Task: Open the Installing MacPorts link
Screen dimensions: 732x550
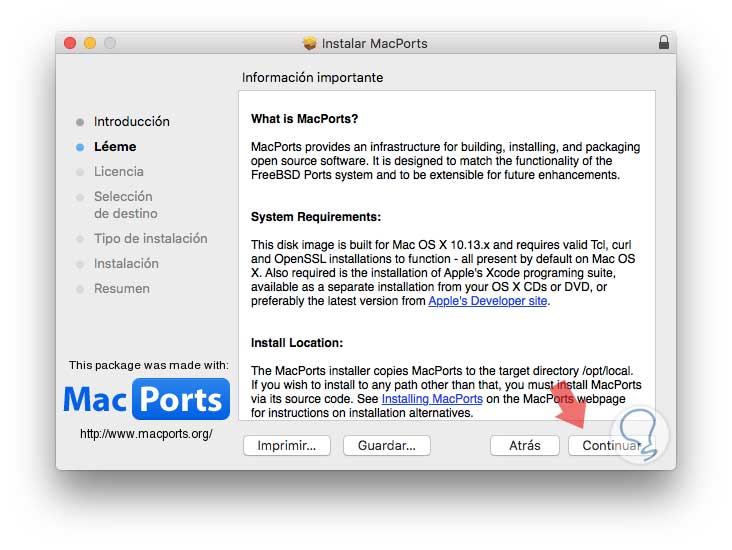Action: pos(432,399)
